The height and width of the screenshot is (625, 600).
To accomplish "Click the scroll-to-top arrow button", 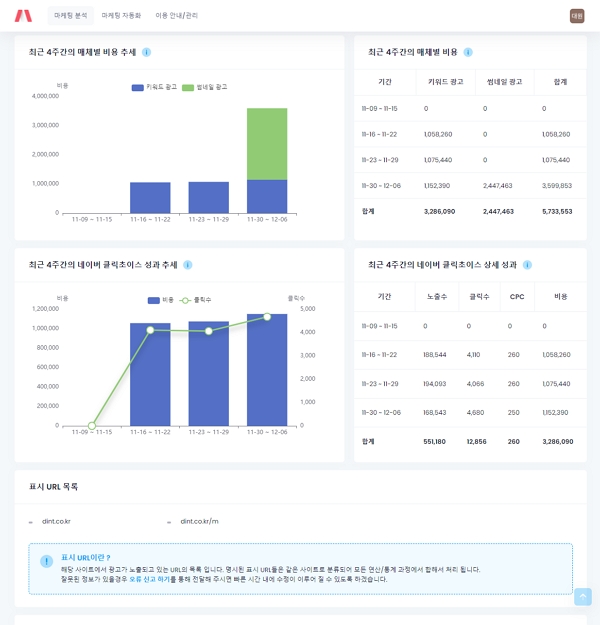I will pyautogui.click(x=582, y=597).
